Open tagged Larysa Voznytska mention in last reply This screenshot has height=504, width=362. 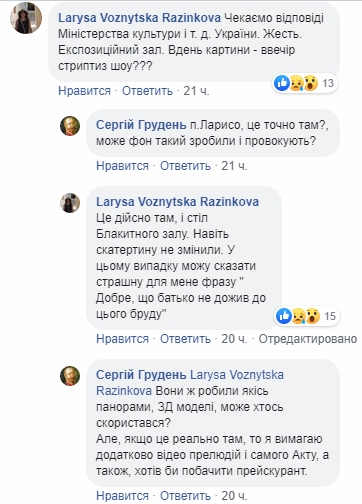tap(190, 383)
